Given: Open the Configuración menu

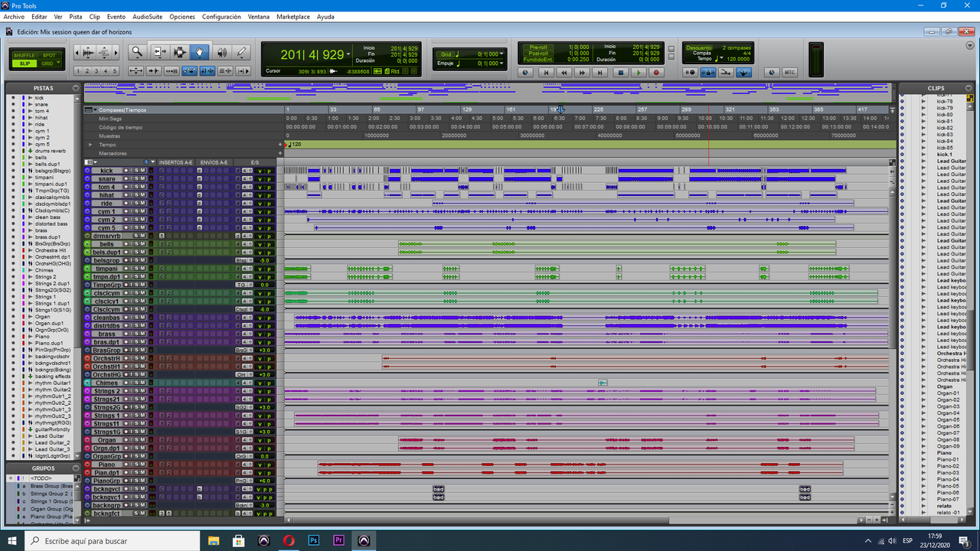Looking at the screenshot, I should coord(221,16).
